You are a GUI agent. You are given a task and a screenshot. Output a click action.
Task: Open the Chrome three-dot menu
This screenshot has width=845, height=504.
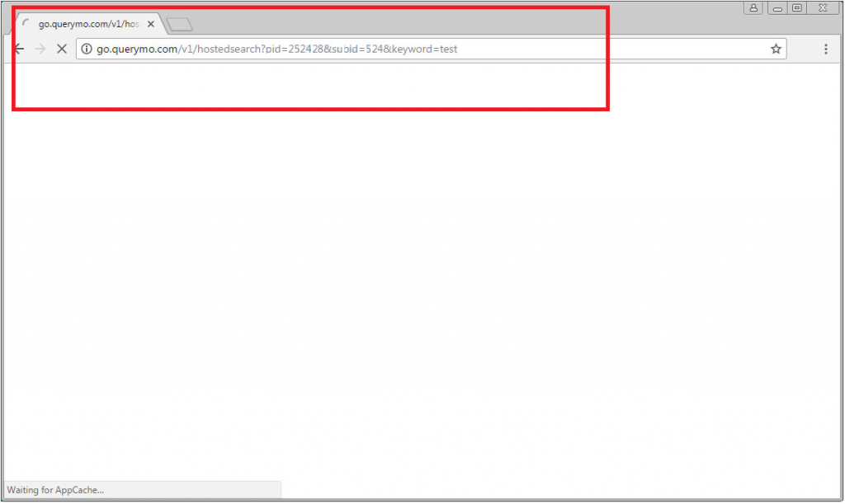825,49
